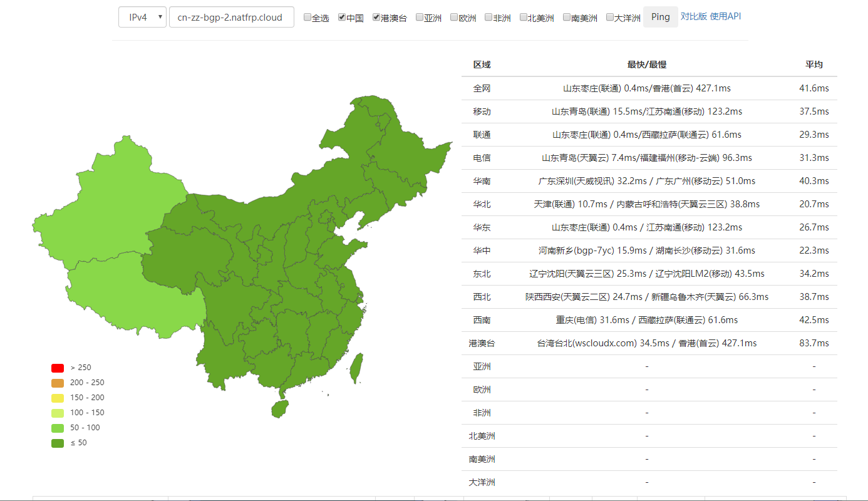Viewport: 868px width, 501px height.
Task: Select the 南美洲 checkbox
Action: [566, 18]
